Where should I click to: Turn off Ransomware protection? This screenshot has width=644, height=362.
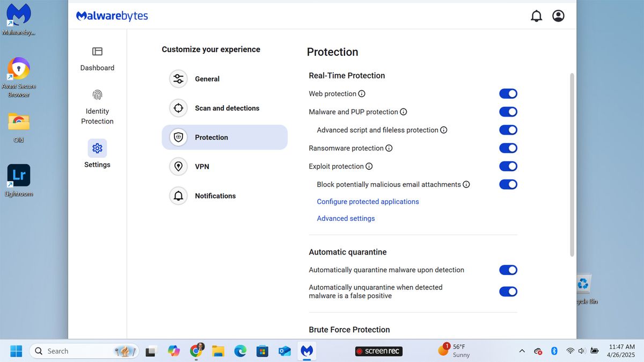click(508, 148)
